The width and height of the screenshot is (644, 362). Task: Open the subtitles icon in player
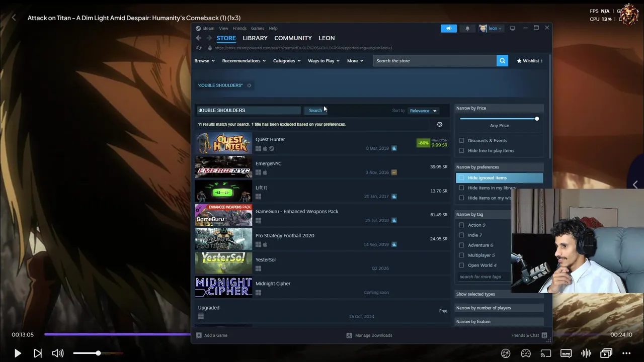point(566,353)
